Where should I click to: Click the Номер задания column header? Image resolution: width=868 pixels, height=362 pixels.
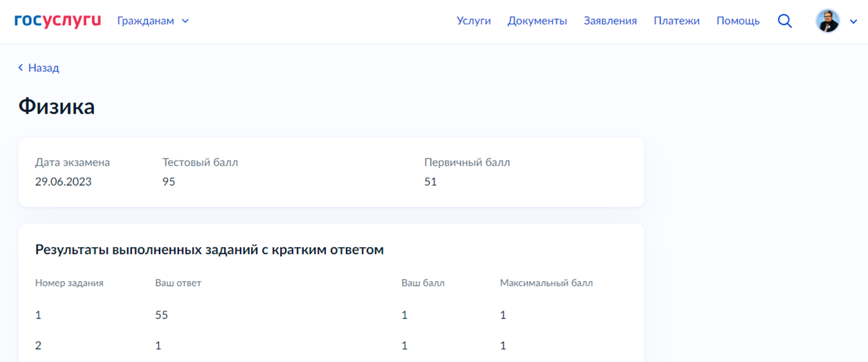[x=69, y=283]
